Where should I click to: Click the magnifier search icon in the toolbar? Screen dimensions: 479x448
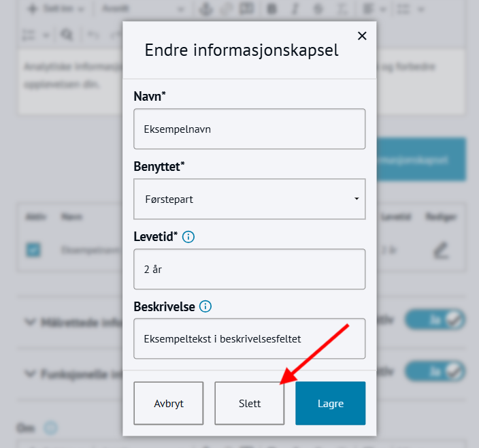click(x=67, y=34)
